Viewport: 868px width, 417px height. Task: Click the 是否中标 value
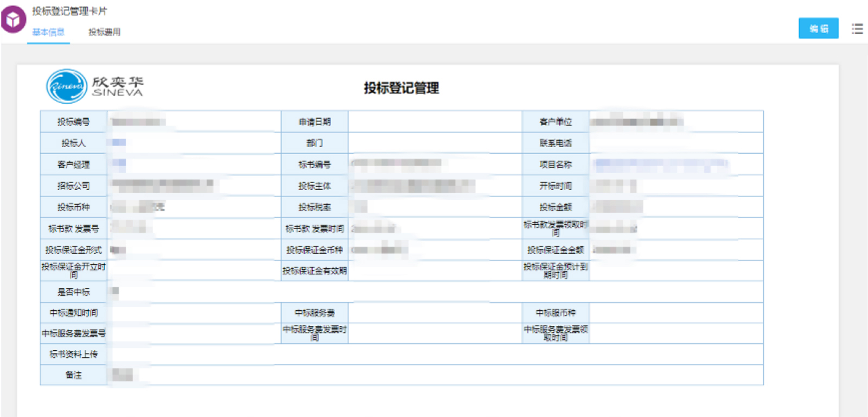(114, 292)
